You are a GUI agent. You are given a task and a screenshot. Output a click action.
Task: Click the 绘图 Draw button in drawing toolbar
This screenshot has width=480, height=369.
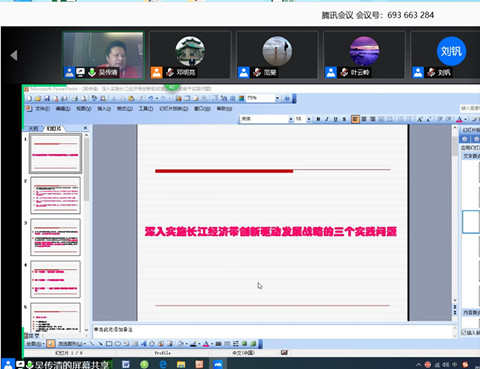point(35,344)
